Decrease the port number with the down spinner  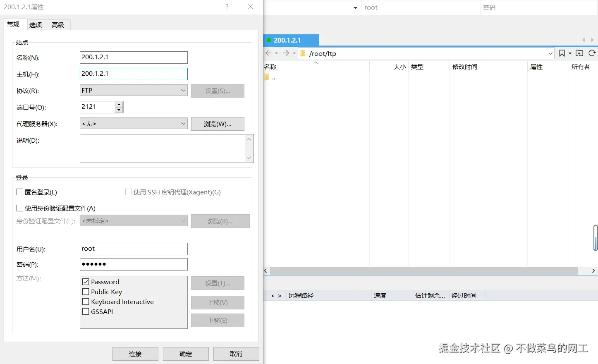(119, 110)
